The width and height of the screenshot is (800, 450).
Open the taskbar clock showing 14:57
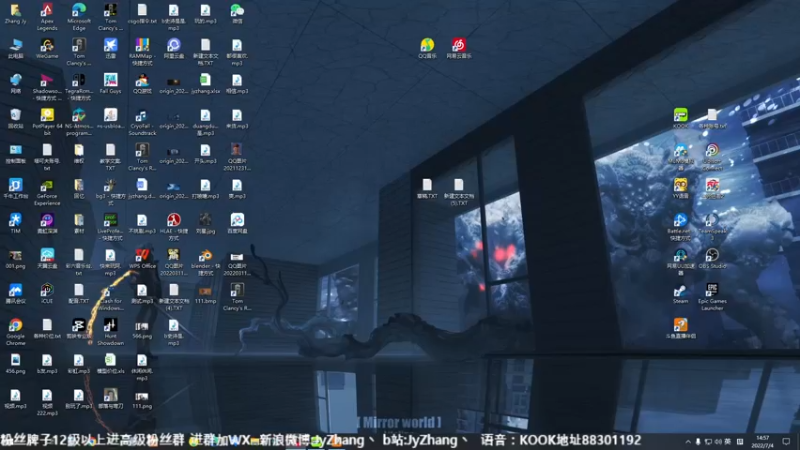762,441
